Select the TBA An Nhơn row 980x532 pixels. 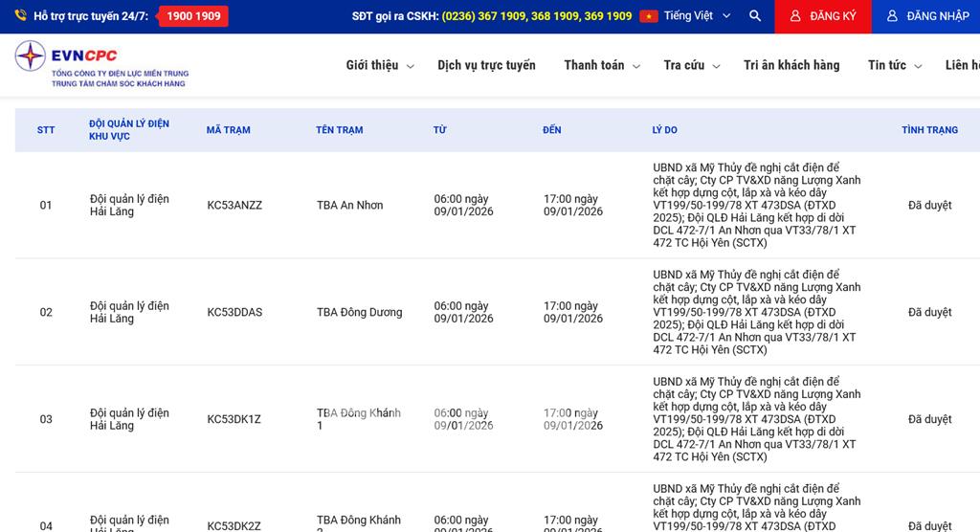349,206
